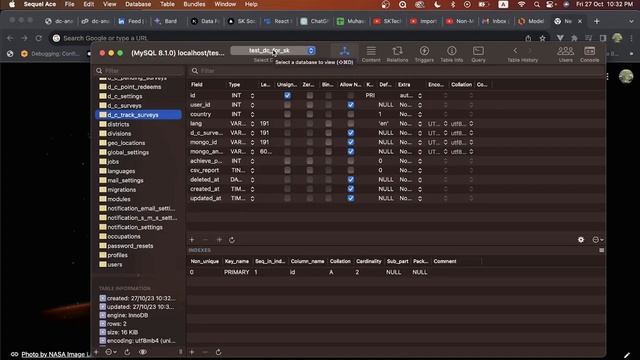The height and width of the screenshot is (360, 640).
Task: Open the Table menu
Action: (x=167, y=4)
